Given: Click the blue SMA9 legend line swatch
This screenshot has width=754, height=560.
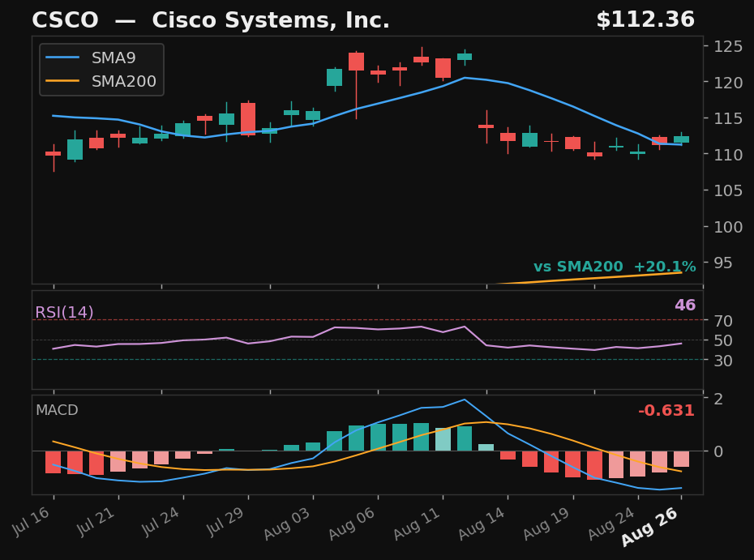Looking at the screenshot, I should [62, 58].
